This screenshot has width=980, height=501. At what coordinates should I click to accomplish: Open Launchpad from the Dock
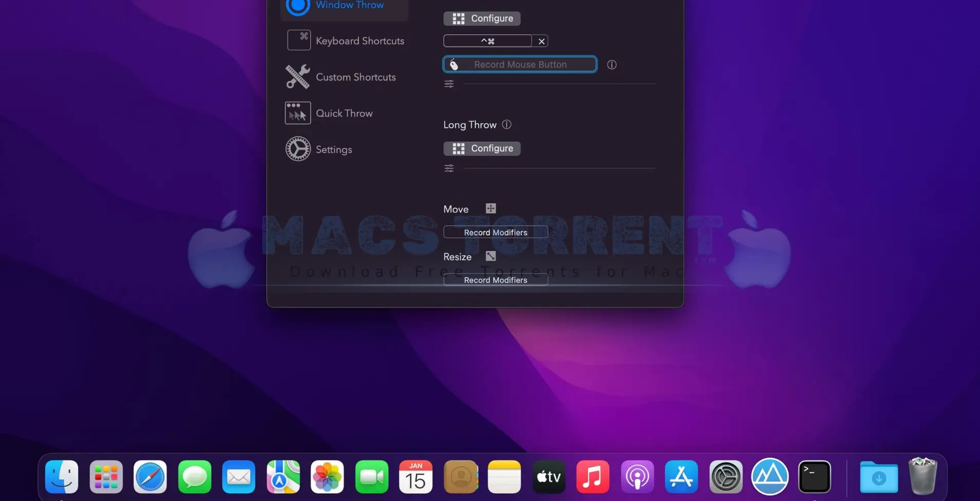tap(106, 477)
